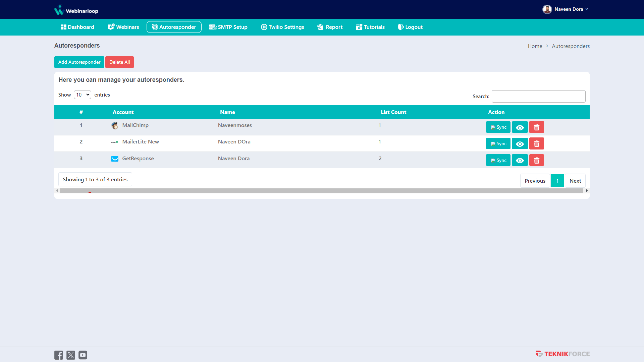
Task: Go to the Webinars menu item
Action: click(123, 27)
